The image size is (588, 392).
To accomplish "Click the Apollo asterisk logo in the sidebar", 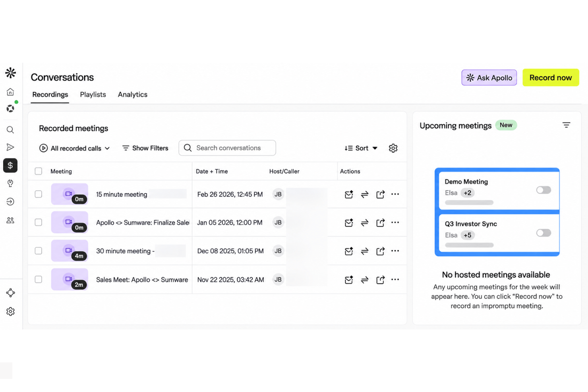I will (11, 73).
